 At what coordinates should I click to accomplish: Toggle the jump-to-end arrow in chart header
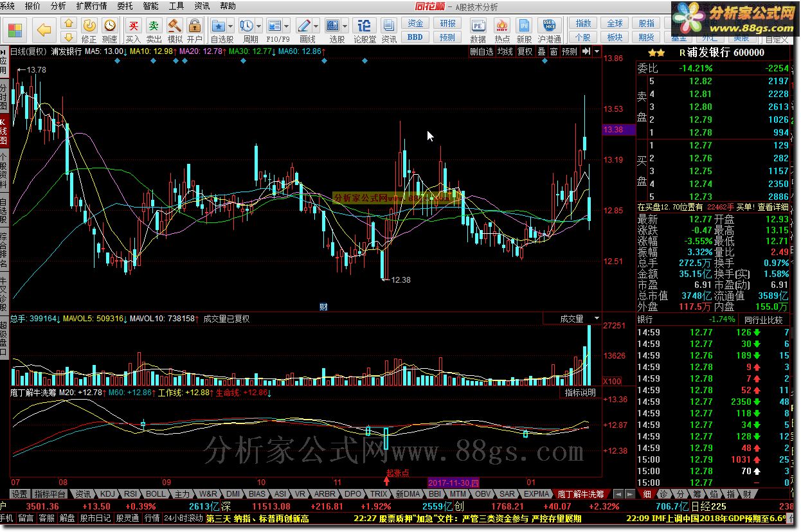[x=586, y=51]
